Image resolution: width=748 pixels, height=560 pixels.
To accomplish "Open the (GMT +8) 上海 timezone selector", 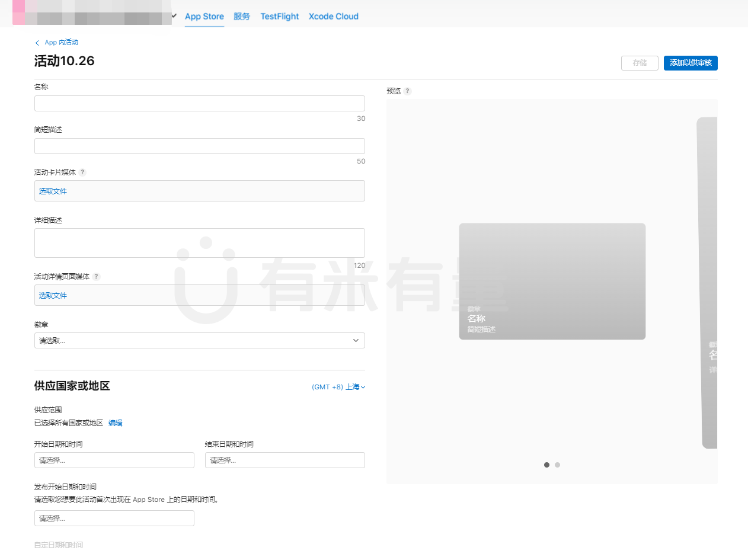I will click(338, 387).
